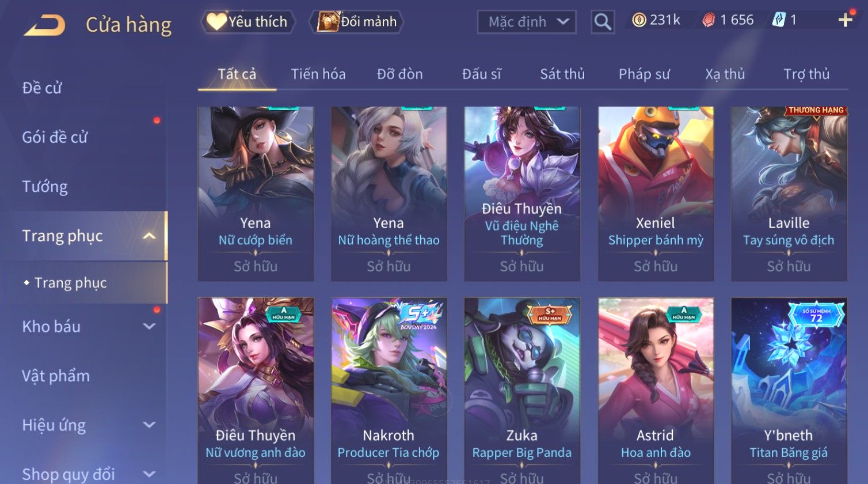Viewport: 868px width, 484px height.
Task: Tap the red gem currency icon
Action: [709, 21]
